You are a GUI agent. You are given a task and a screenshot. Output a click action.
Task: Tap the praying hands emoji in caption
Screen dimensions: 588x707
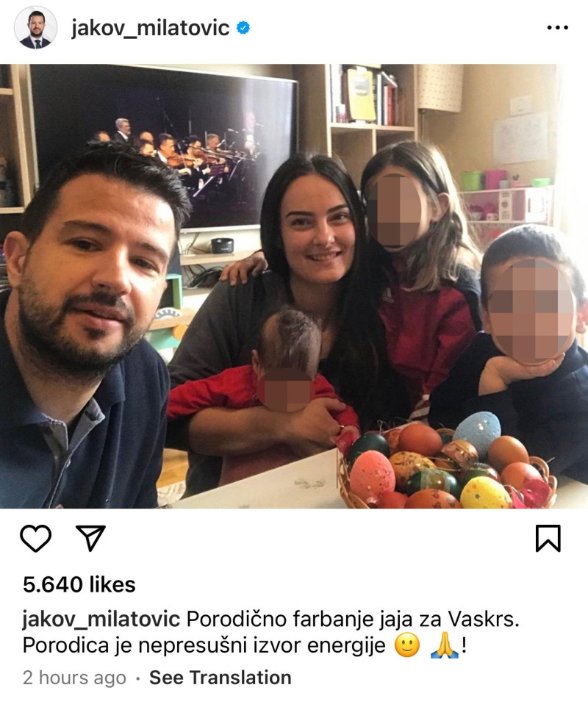point(445,646)
